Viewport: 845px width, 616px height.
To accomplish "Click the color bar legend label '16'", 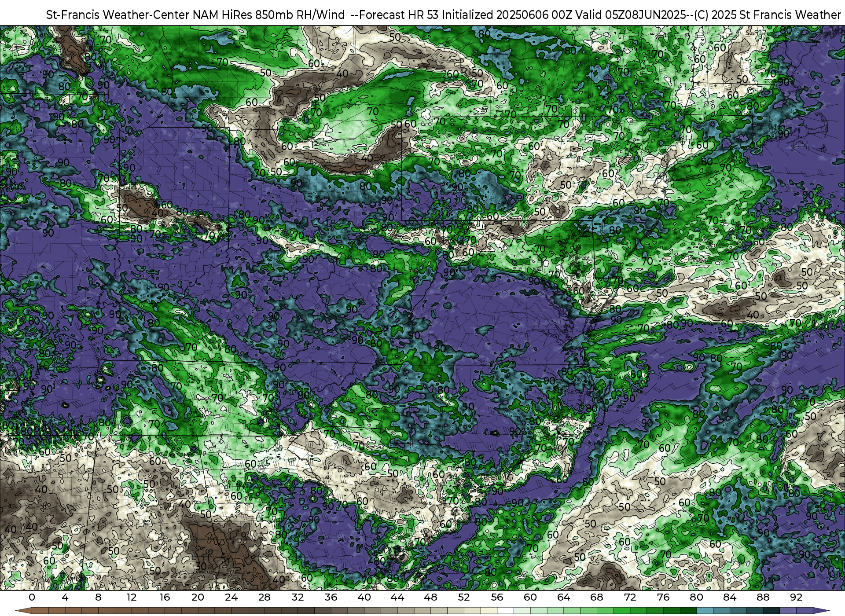I will coord(165,597).
